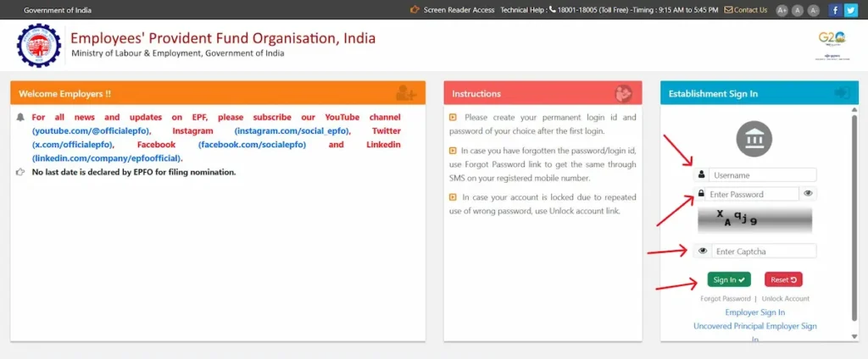Click the Screen Reader Access hand icon
868x359 pixels.
pos(415,9)
